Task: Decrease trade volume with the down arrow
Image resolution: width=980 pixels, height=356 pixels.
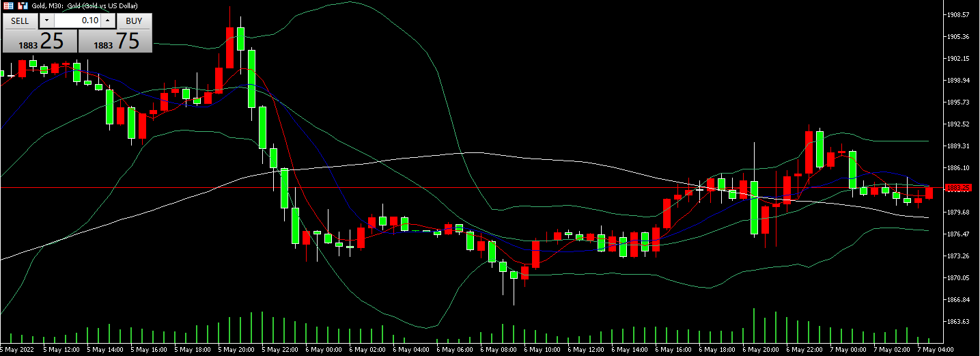Action: click(x=46, y=20)
